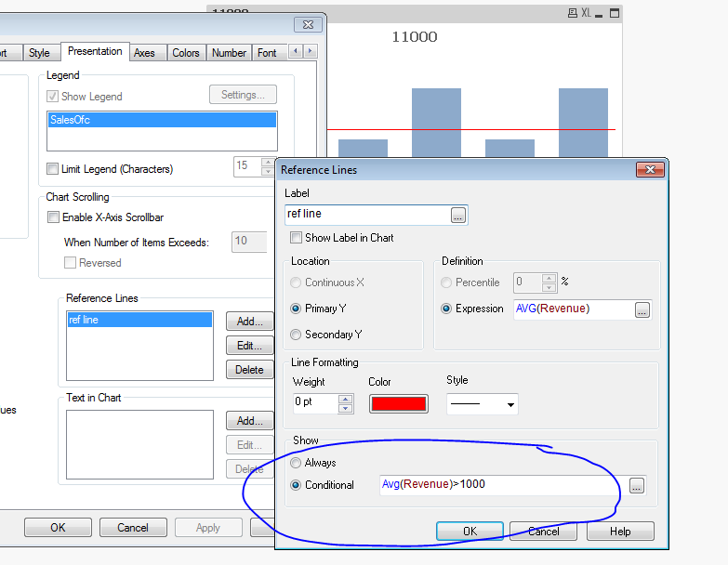Screen dimensions: 728x565
Task: Decrease Limit Legend character count
Action: click(x=268, y=171)
